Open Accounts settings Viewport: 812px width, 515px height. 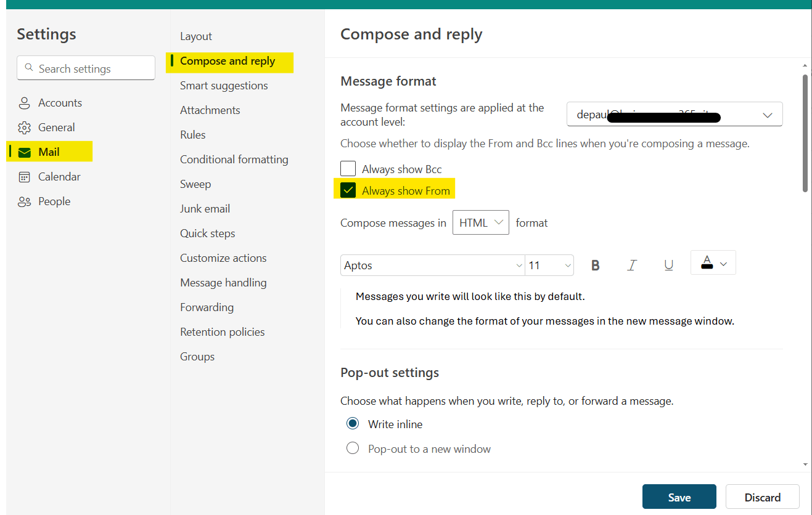pos(60,102)
